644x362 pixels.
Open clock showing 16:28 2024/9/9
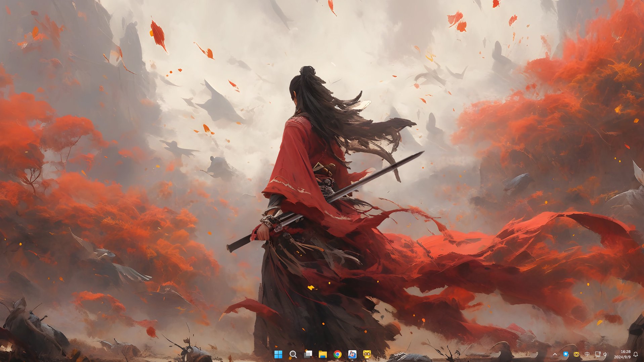(x=622, y=354)
